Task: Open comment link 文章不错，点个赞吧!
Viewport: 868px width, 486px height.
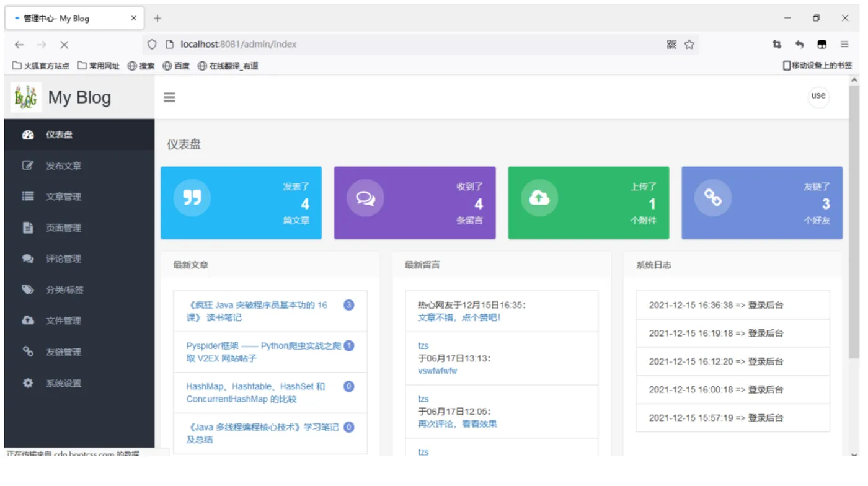Action: tap(459, 317)
